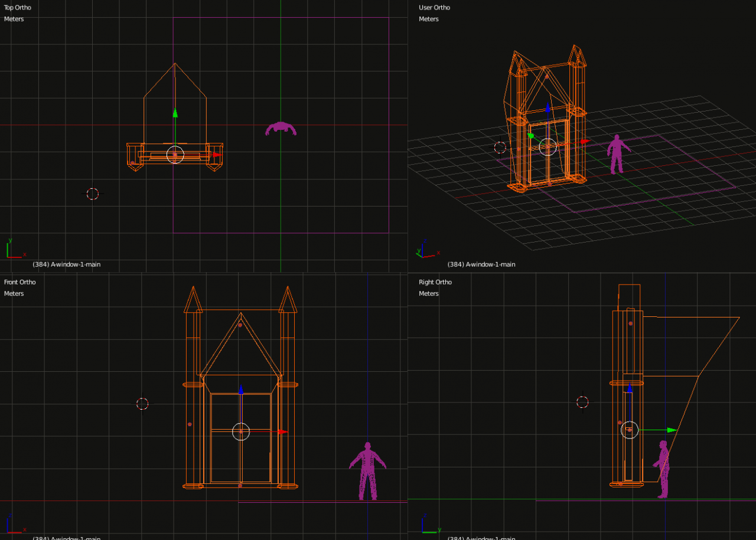Screen dimensions: 756x540
Task: Click blue Z-axis arrow in Right Ortho view
Action: (629, 388)
